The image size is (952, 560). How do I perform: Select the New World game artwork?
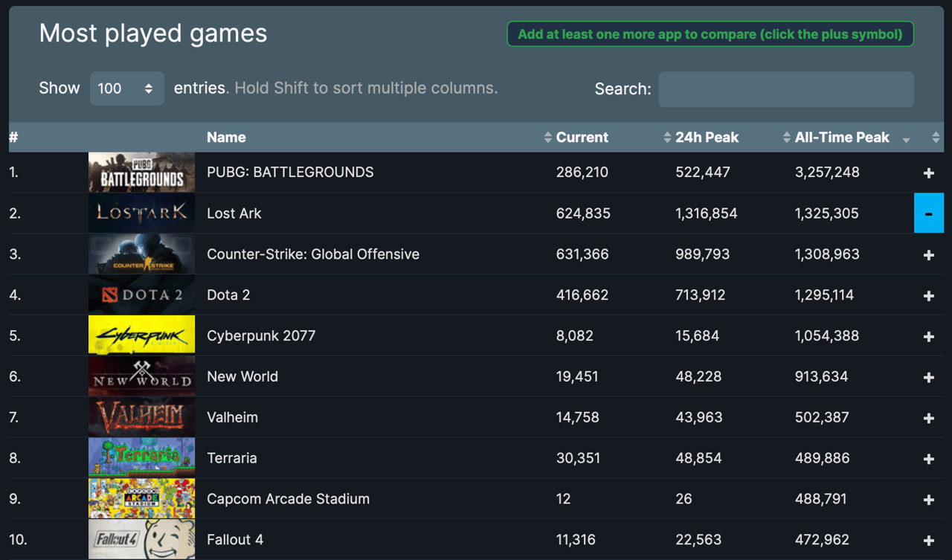141,376
